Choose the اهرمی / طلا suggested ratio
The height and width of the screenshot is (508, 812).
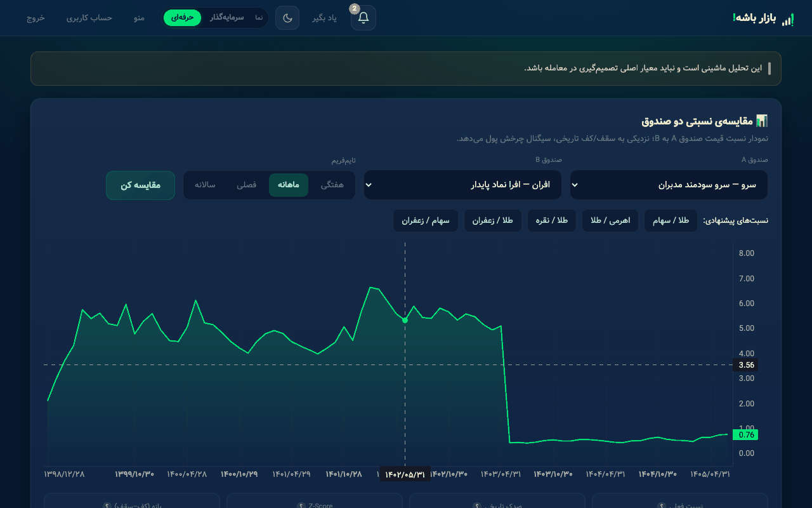(610, 220)
